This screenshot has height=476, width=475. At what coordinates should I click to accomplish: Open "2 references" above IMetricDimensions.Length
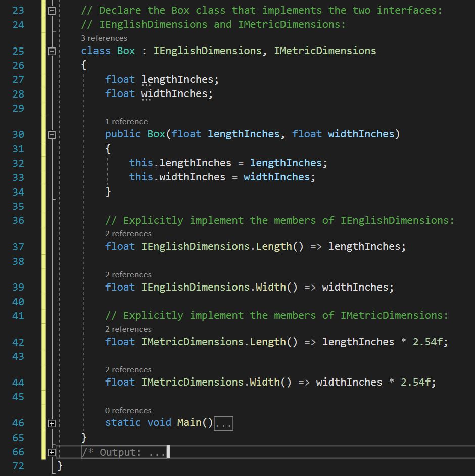click(128, 329)
